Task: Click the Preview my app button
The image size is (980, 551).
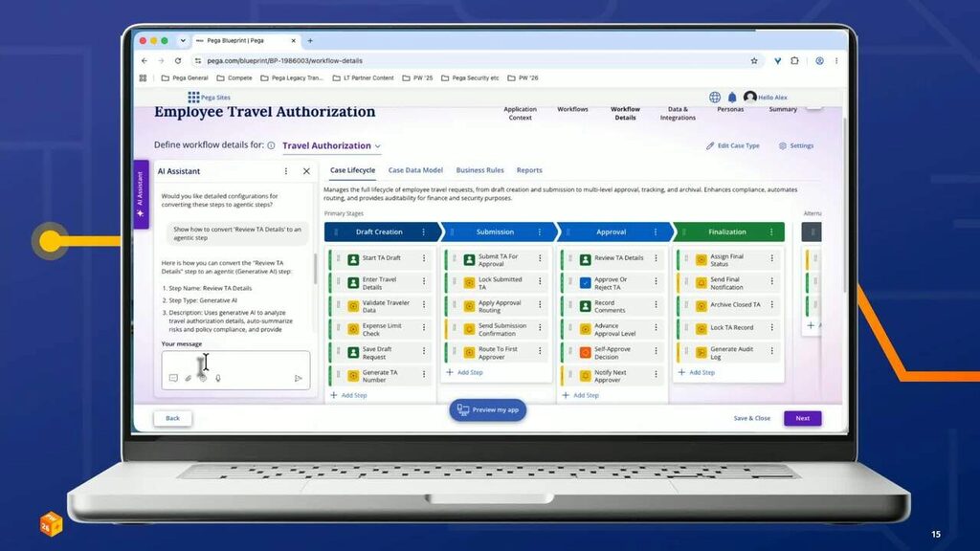Action: pos(487,409)
